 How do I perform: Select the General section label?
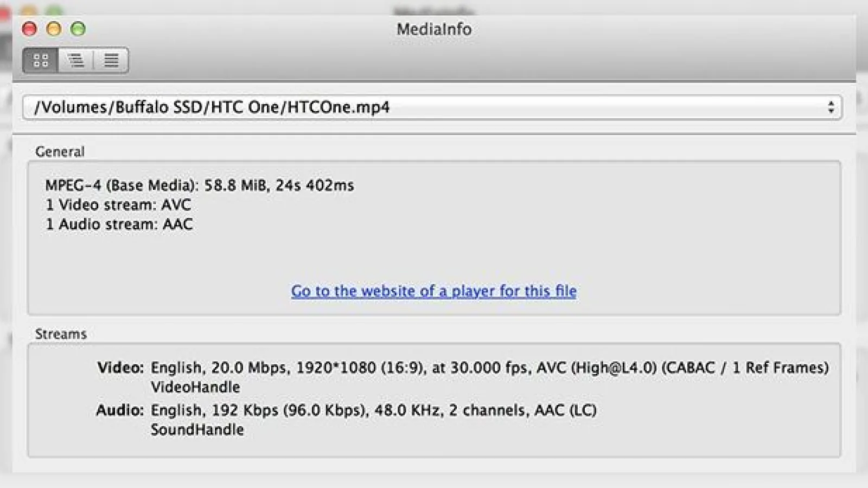[60, 152]
